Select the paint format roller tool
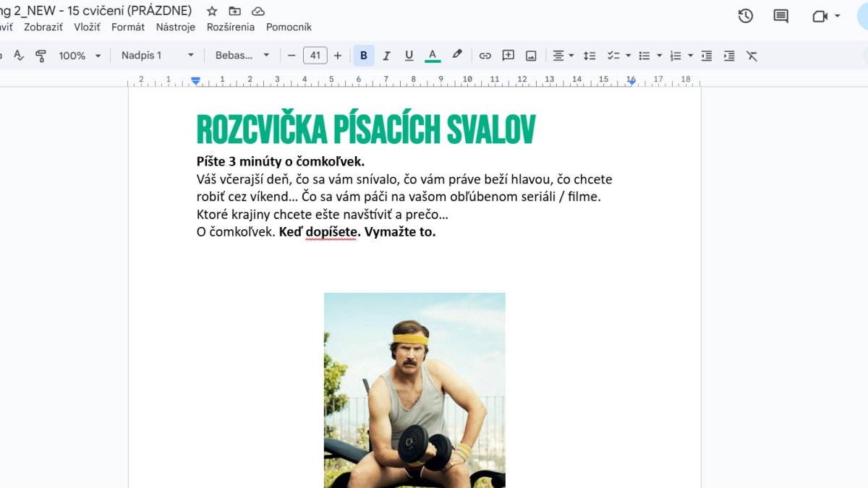 (41, 56)
